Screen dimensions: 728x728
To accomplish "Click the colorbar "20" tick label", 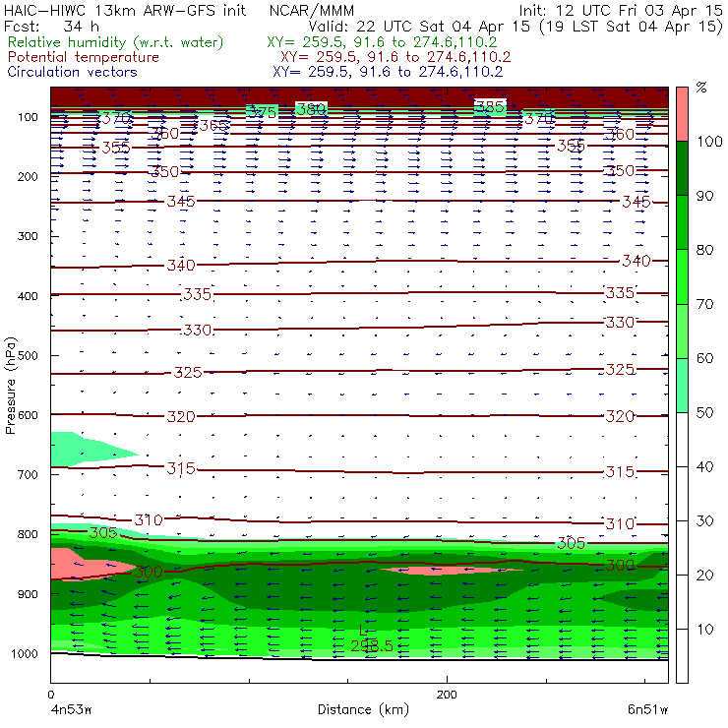I will 704,576.
